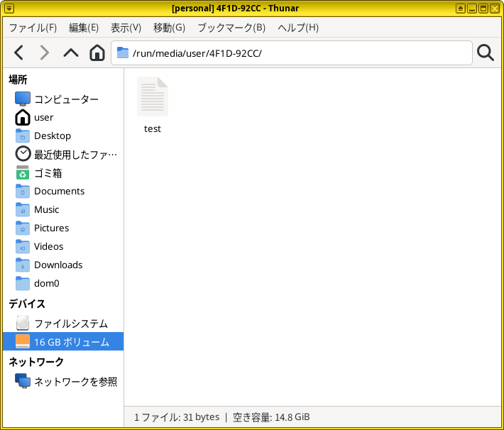Select the test file icon
The width and height of the screenshot is (504, 430).
point(153,97)
